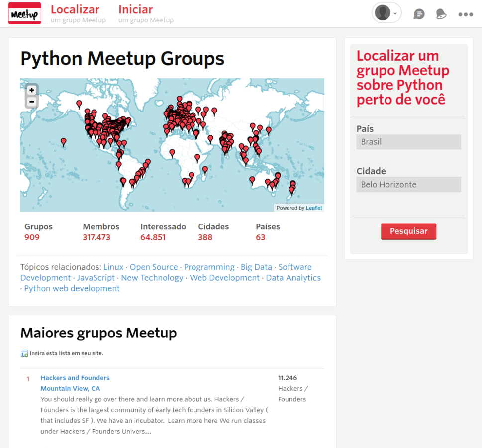This screenshot has width=482, height=448.
Task: Open the Programming topic link
Action: click(x=209, y=267)
